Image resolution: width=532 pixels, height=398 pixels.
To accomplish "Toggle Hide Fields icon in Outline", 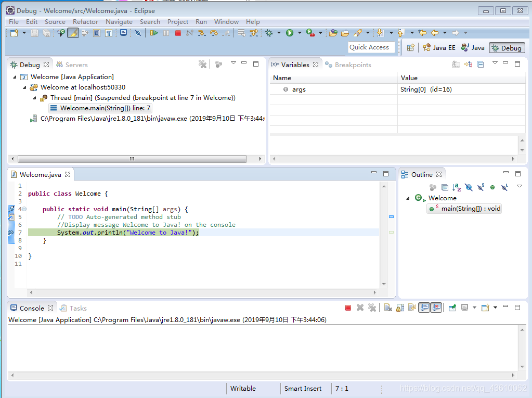I will pos(469,187).
